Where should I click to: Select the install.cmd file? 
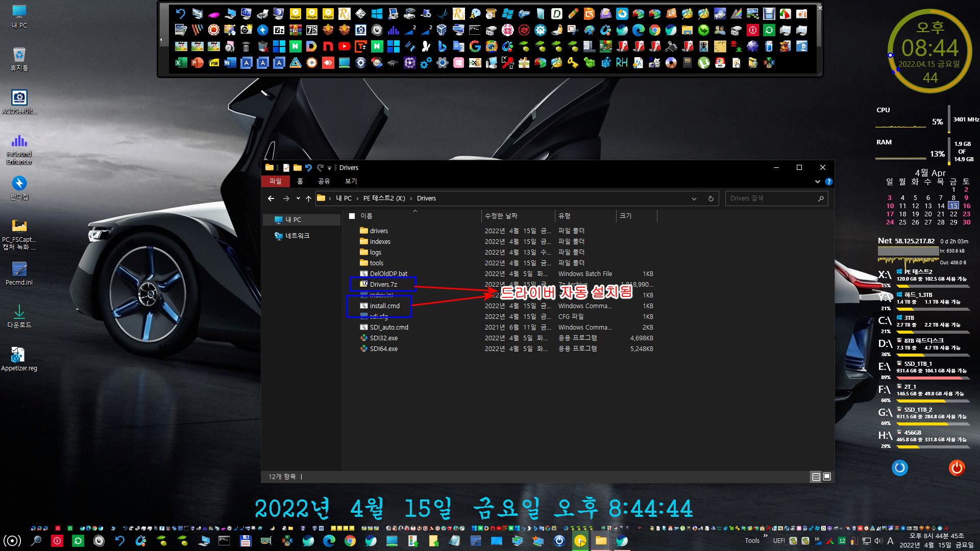click(384, 306)
